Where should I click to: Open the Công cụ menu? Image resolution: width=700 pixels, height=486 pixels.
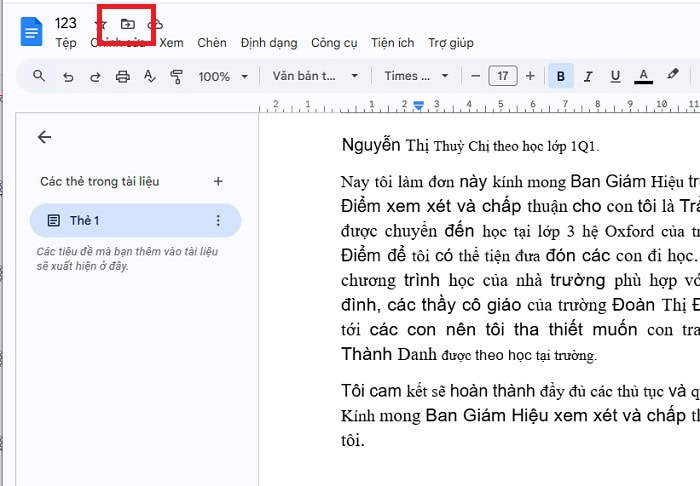click(333, 43)
